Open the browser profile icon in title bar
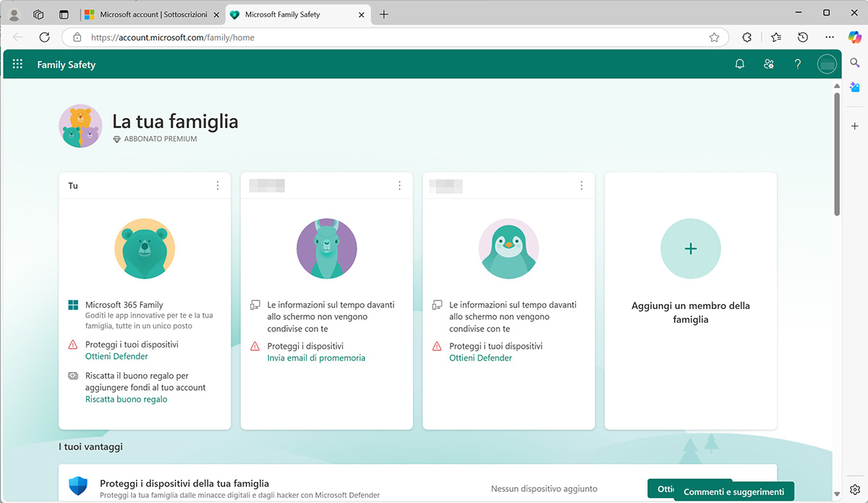 (14, 14)
